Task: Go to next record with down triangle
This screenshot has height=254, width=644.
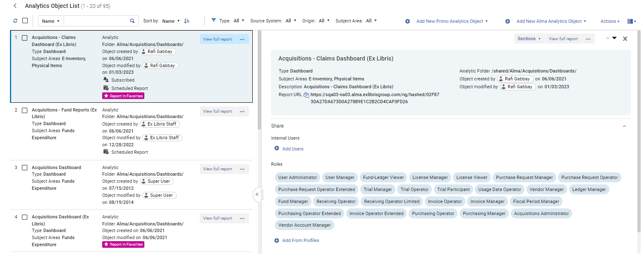Action: click(614, 38)
